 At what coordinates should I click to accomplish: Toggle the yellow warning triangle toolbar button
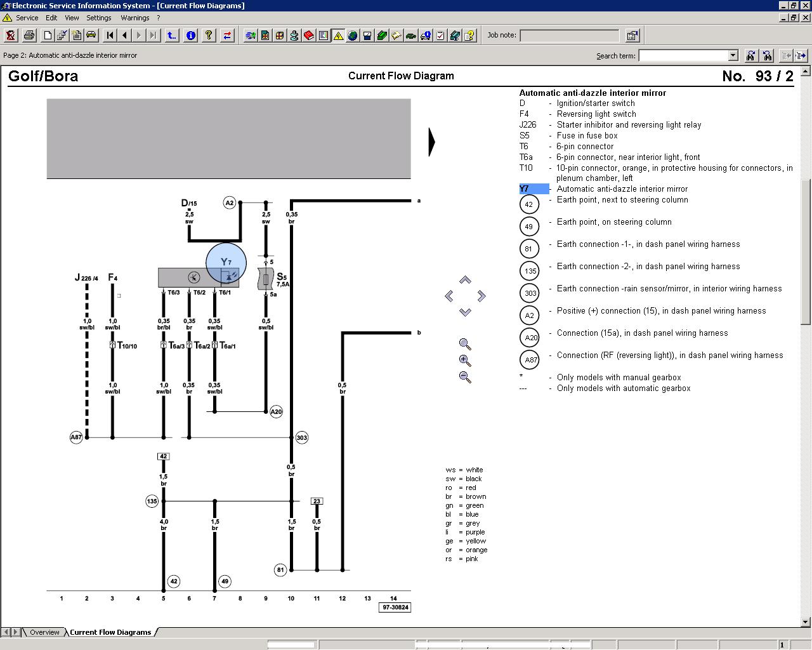pyautogui.click(x=338, y=36)
